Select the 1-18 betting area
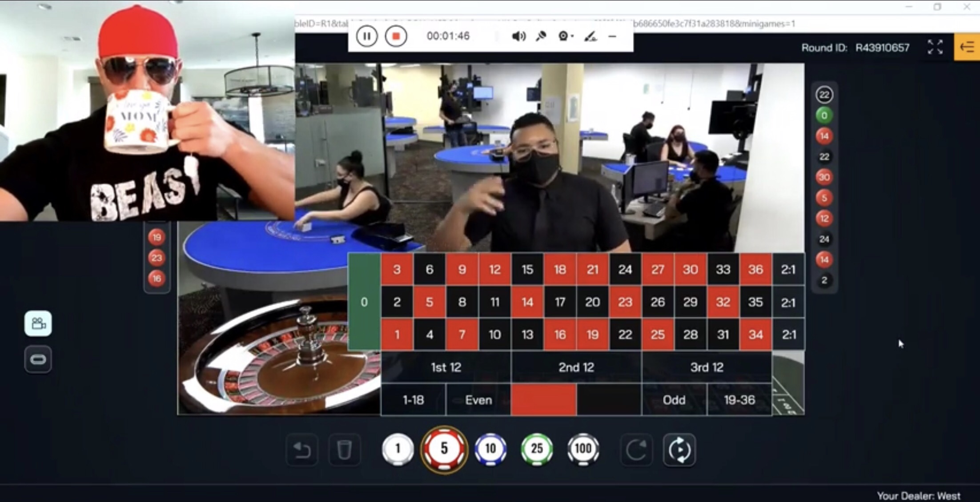 pyautogui.click(x=414, y=399)
